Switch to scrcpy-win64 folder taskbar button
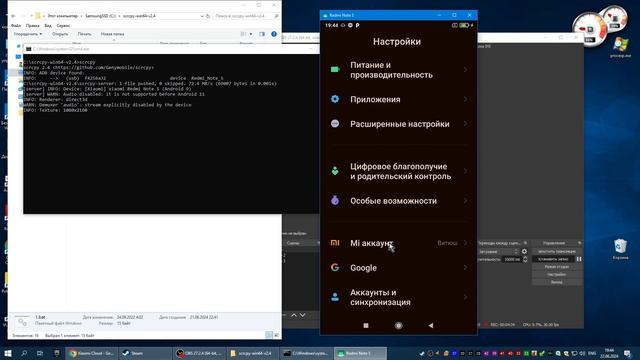Viewport: 640px width, 360px height. tap(253, 353)
